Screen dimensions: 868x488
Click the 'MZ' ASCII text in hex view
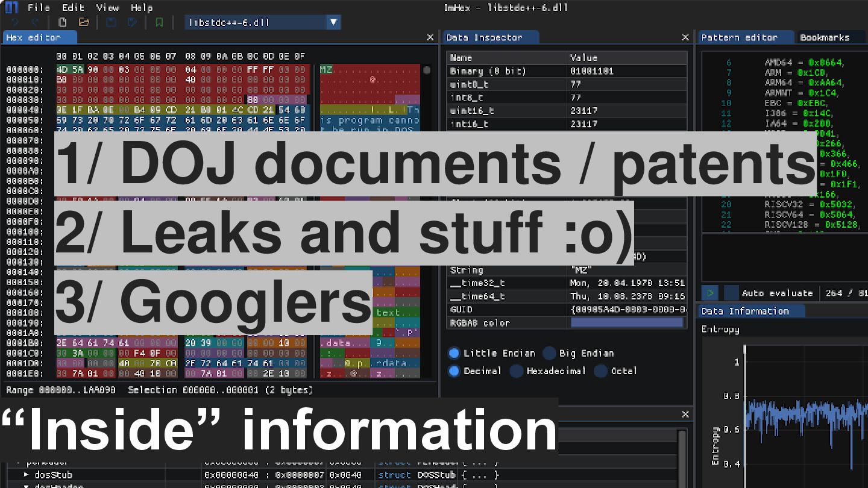(326, 70)
